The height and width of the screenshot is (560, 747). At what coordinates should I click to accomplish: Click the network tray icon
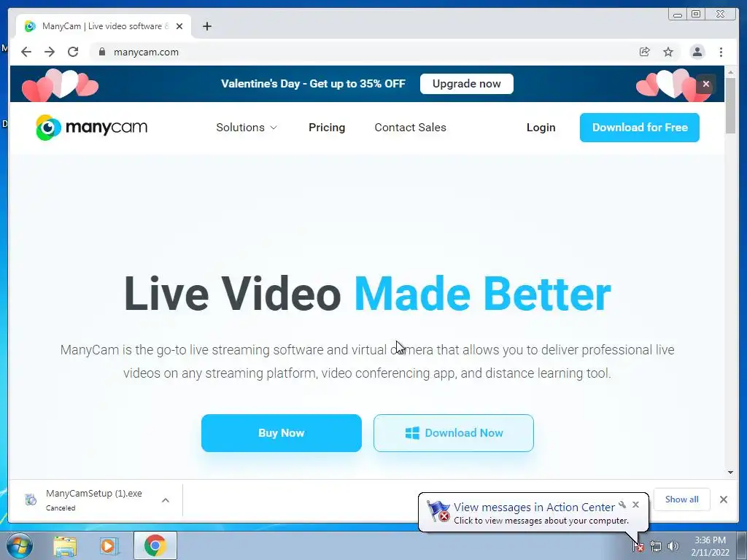click(x=656, y=546)
